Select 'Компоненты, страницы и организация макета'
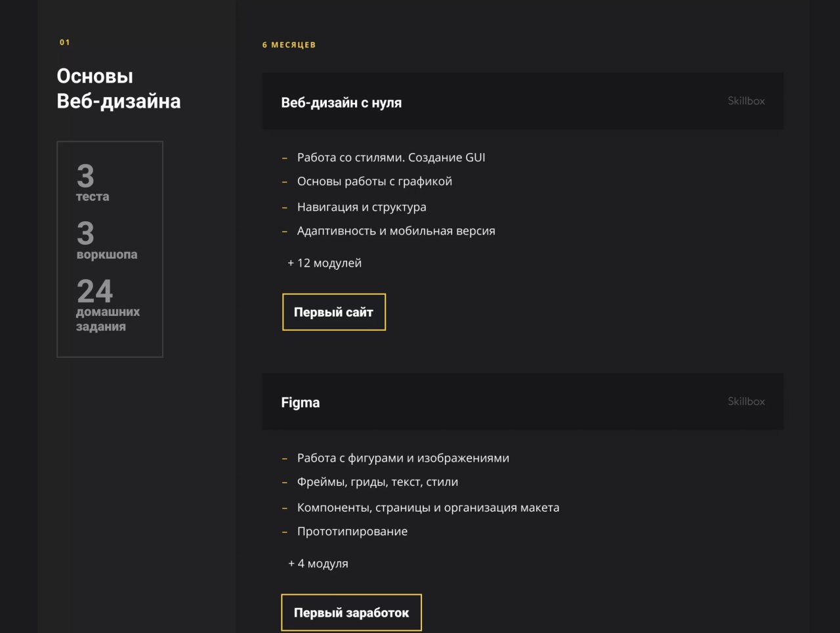 (428, 508)
